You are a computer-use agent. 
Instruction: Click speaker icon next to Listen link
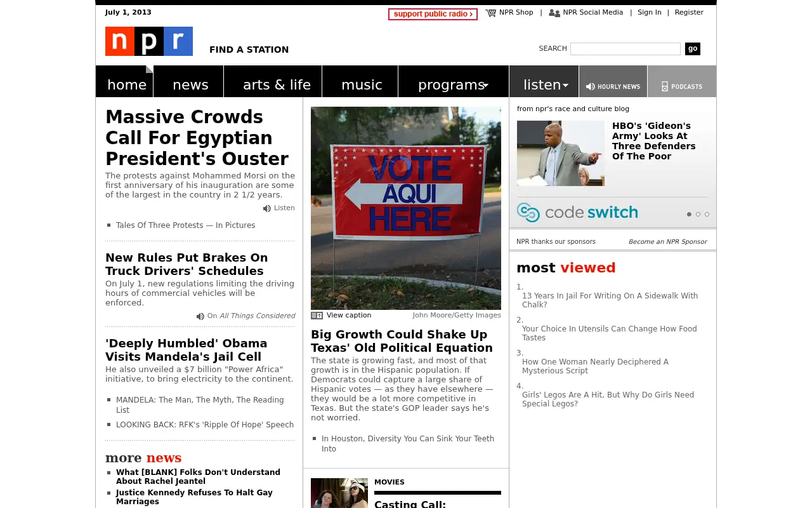267,208
